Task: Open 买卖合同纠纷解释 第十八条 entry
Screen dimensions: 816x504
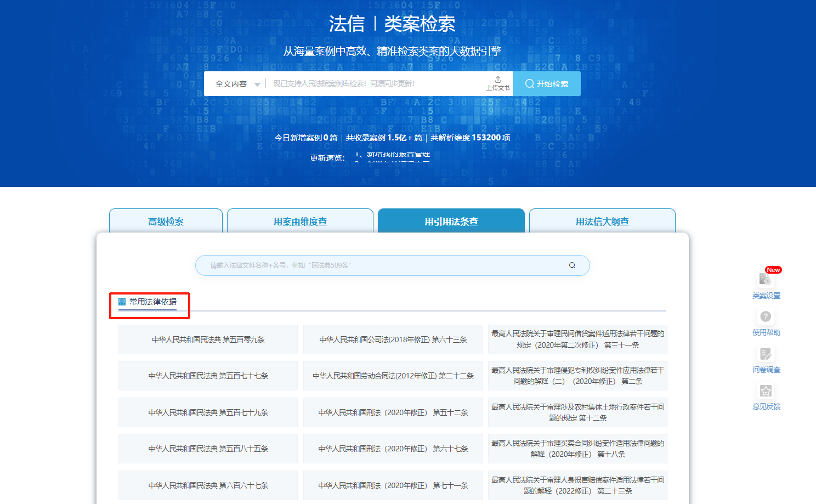Action: 577,449
